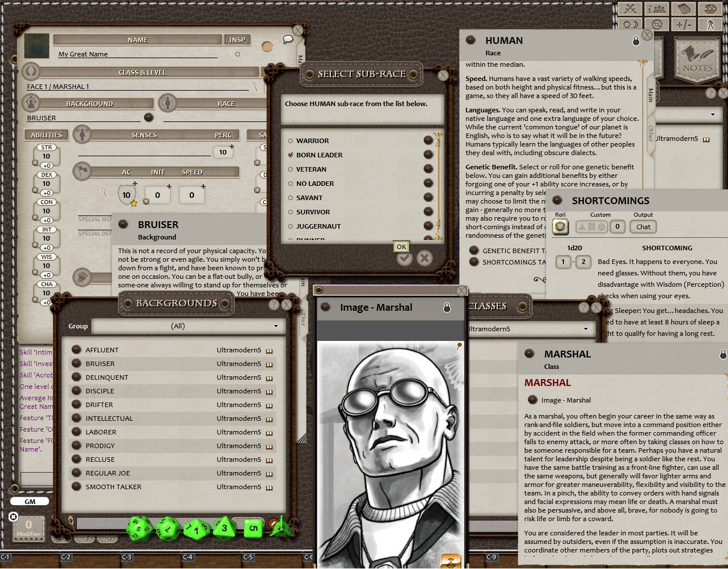This screenshot has width=728, height=569.
Task: Select the WARRIOR sub-race radio button
Action: pos(291,141)
